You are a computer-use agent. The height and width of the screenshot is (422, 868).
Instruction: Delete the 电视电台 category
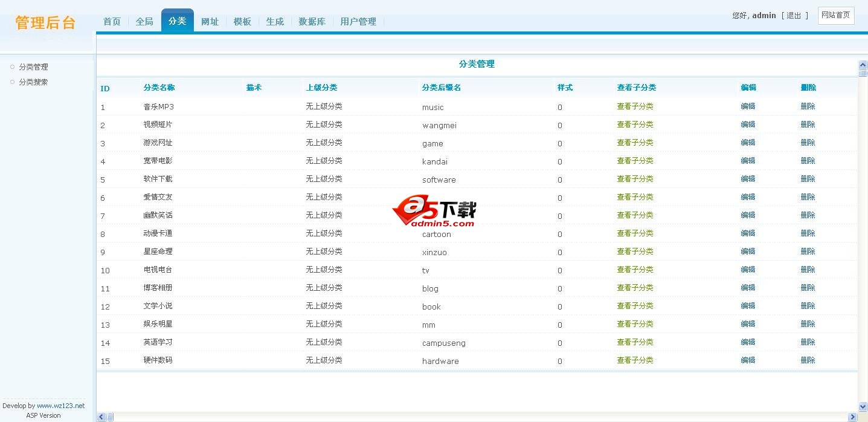[x=808, y=270]
